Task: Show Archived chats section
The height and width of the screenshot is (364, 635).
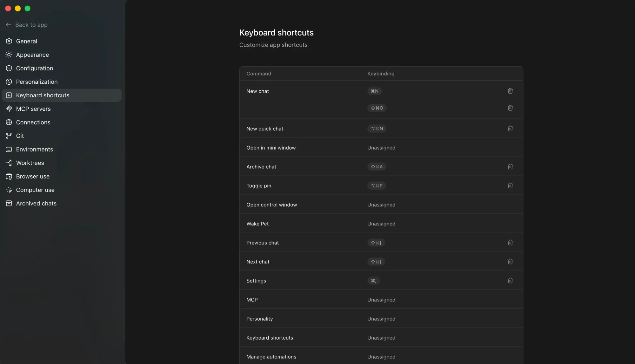Action: (x=62, y=204)
